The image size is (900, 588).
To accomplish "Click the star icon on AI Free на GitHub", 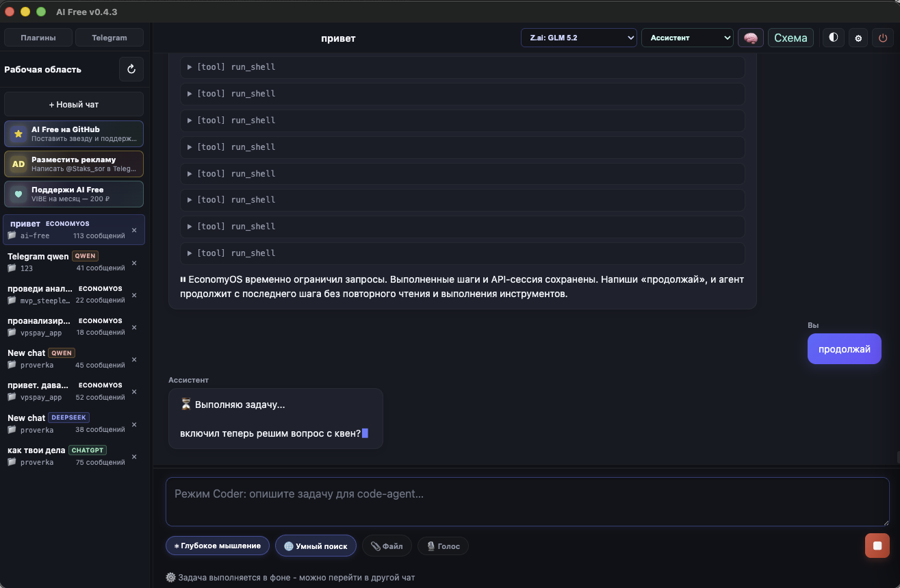I will point(18,133).
